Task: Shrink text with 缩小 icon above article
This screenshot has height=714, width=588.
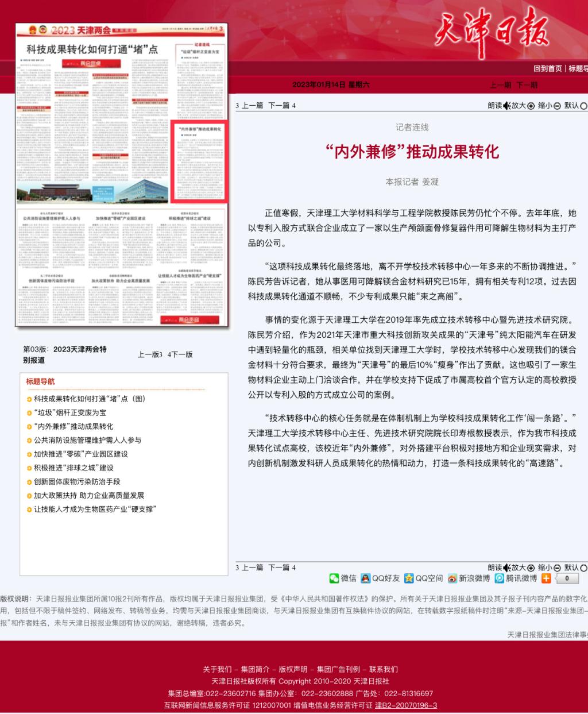Action: (557, 106)
